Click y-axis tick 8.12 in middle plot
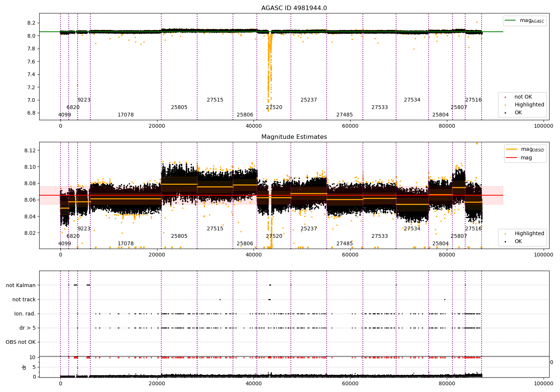 [x=30, y=150]
